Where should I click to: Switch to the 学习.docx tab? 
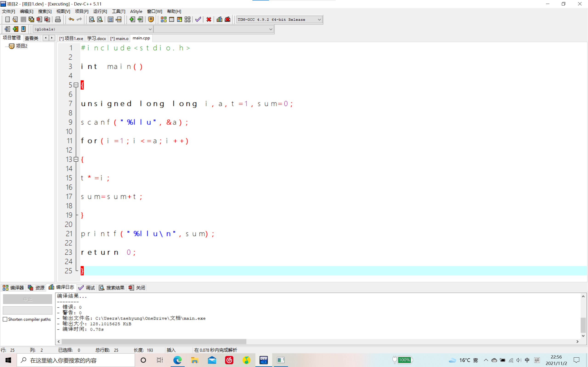96,38
